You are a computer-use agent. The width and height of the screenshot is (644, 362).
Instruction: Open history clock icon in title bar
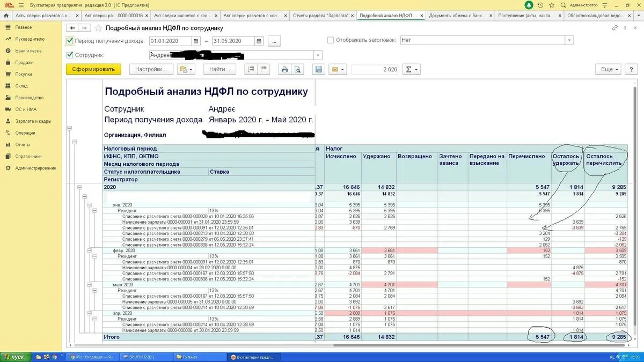pyautogui.click(x=540, y=5)
